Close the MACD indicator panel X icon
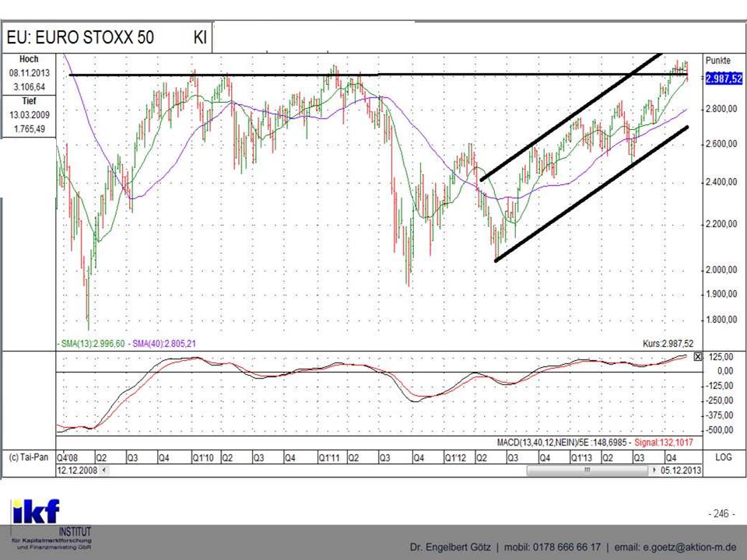This screenshot has height=560, width=747. coord(698,356)
